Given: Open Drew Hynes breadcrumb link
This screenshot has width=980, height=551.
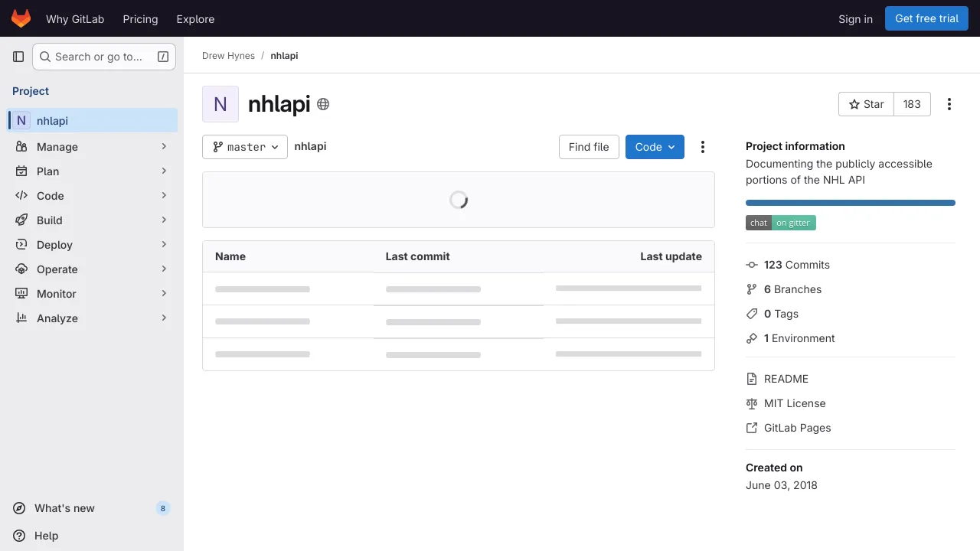Looking at the screenshot, I should [228, 56].
